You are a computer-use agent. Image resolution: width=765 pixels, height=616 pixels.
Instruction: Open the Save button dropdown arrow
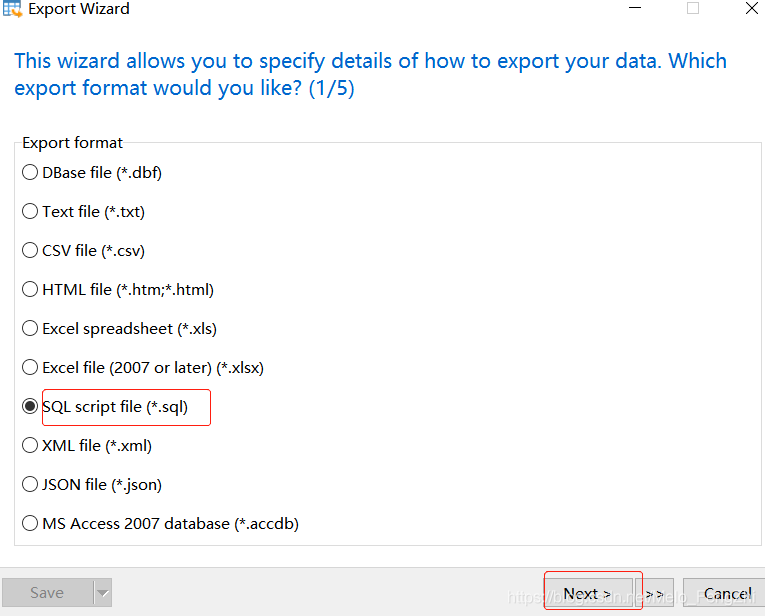click(x=102, y=593)
